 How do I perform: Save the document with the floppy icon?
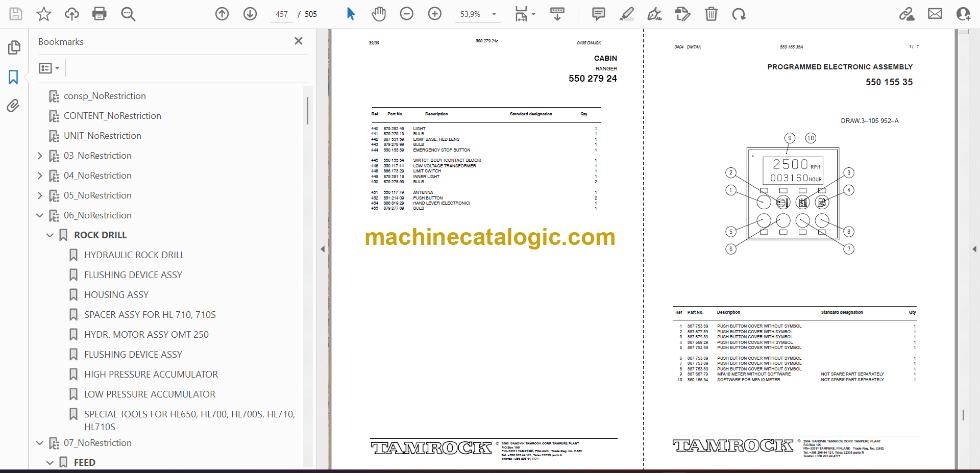[x=16, y=14]
